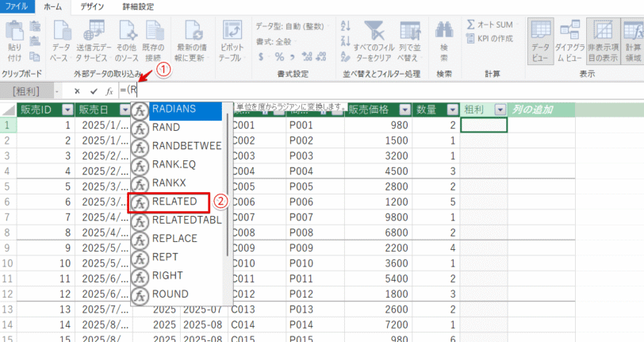Click Create KPI (KPIの作成) button
The height and width of the screenshot is (342, 644).
click(x=489, y=39)
